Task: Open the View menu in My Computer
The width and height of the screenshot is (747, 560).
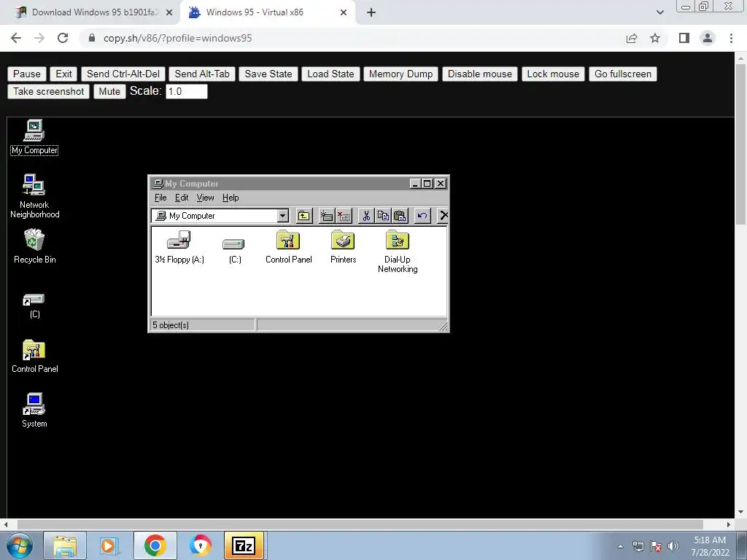Action: [205, 198]
